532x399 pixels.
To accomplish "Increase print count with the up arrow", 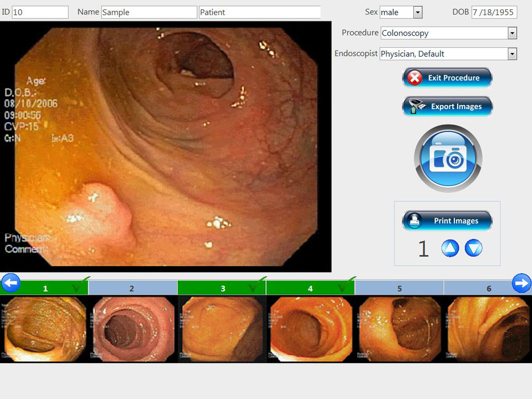I will tap(450, 248).
